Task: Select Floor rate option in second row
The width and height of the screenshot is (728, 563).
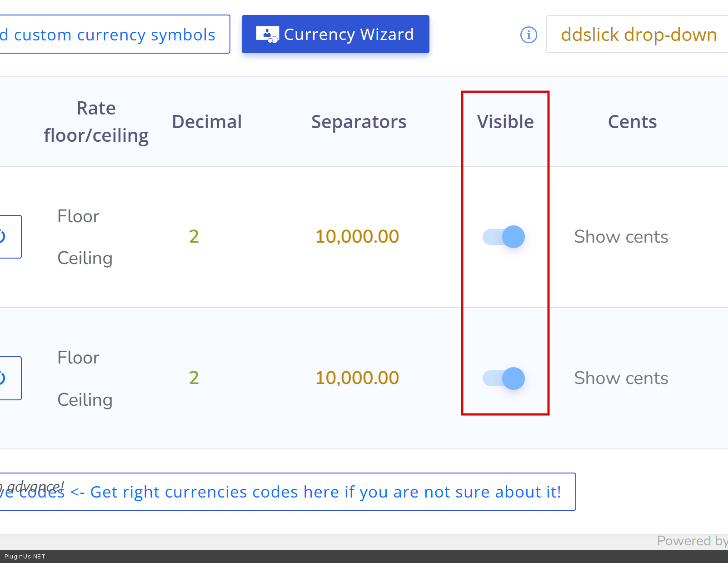Action: coord(78,358)
